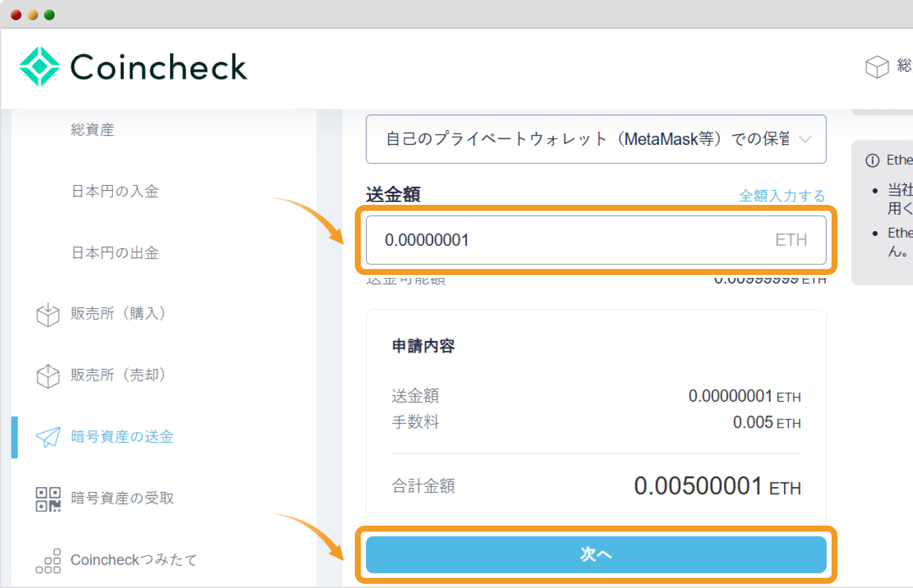Open 日本円の出金 in the sidebar
The height and width of the screenshot is (588, 913).
click(115, 253)
